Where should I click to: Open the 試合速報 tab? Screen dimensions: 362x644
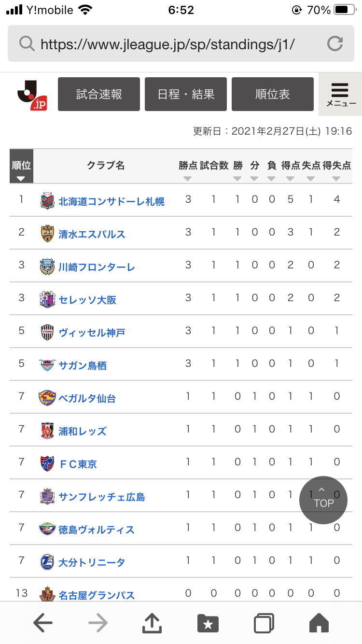pos(99,94)
